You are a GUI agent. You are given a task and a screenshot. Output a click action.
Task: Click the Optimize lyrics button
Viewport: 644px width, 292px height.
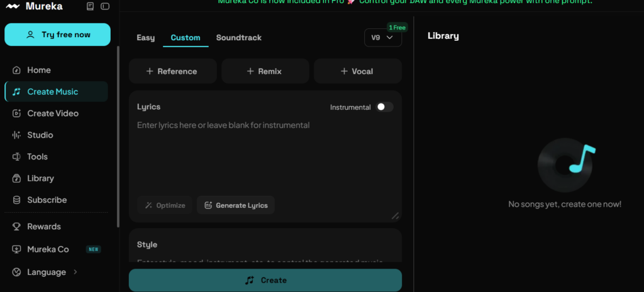[165, 205]
